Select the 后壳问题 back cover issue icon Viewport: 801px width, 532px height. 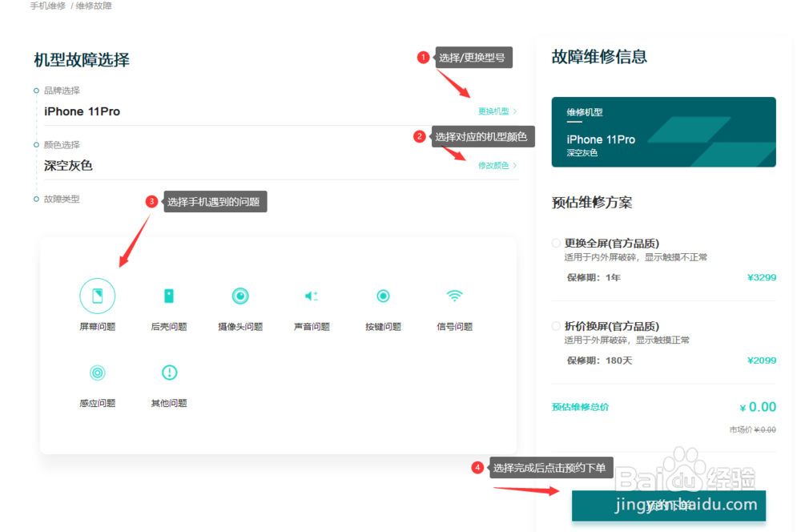pyautogui.click(x=168, y=295)
